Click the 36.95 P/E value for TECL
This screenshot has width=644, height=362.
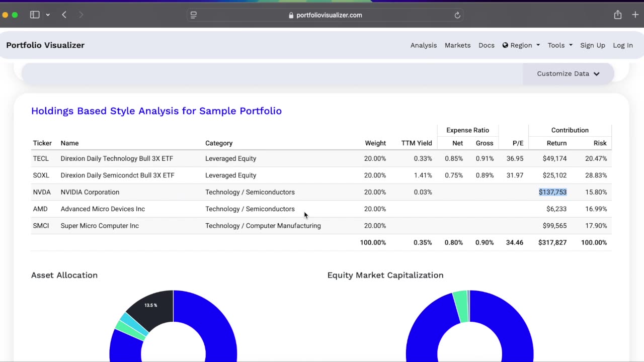[515, 158]
